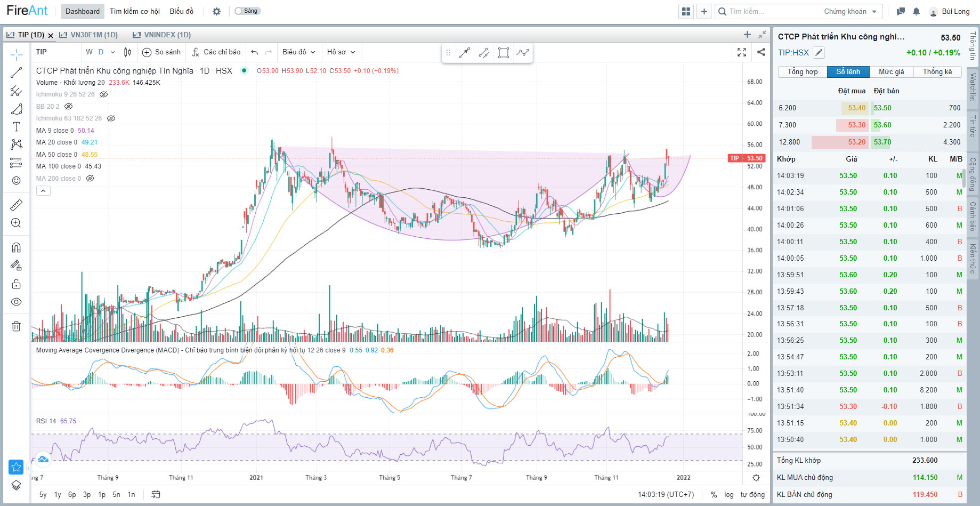
Task: Expand the interval dropdown arrow next to D
Action: tap(112, 52)
